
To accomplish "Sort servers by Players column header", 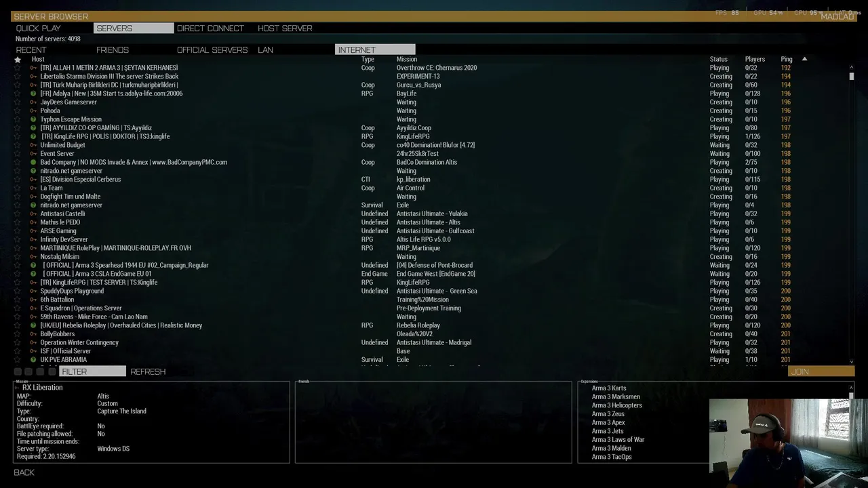I will tap(755, 60).
